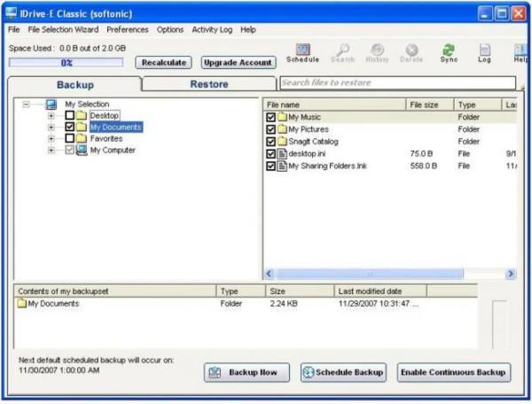Image resolution: width=532 pixels, height=404 pixels.
Task: Click the IDrive-E title bar application icon
Action: click(12, 13)
